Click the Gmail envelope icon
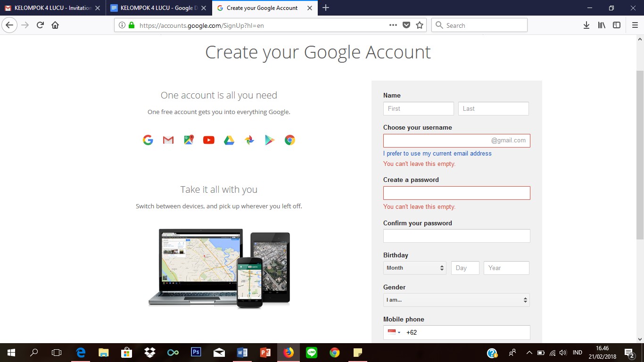This screenshot has height=362, width=644. click(x=168, y=140)
